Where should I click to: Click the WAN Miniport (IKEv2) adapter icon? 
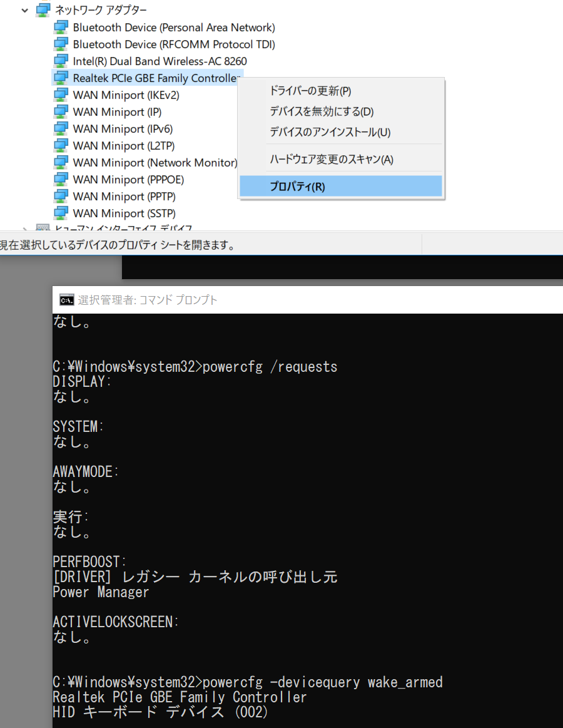(61, 95)
